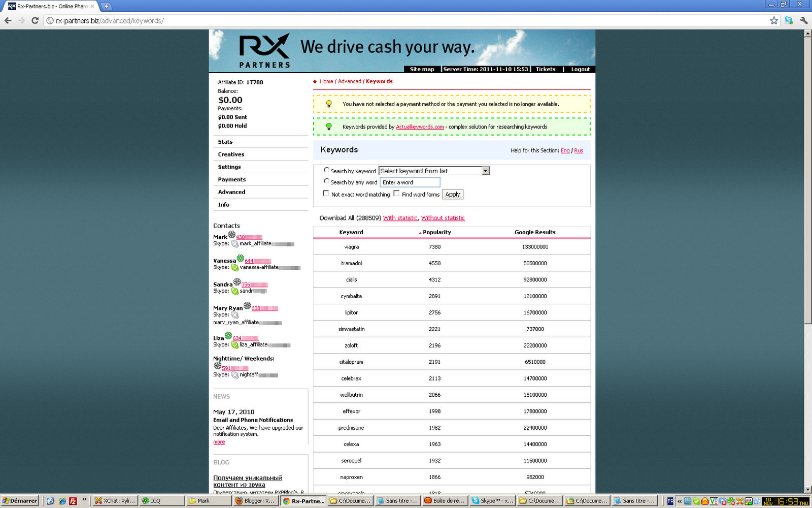Click Sandra's online Skype status icon
This screenshot has height=508, width=812.
[235, 291]
